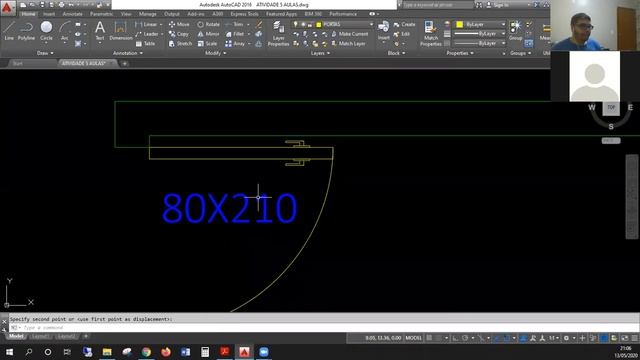The height and width of the screenshot is (360, 640).
Task: Activate the Rotate command
Action: [209, 24]
